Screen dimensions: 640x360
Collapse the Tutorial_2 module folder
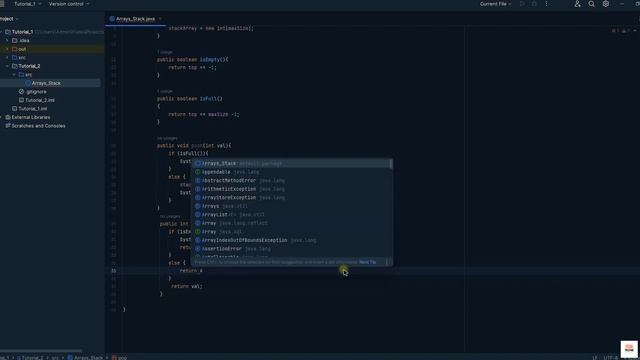7,66
